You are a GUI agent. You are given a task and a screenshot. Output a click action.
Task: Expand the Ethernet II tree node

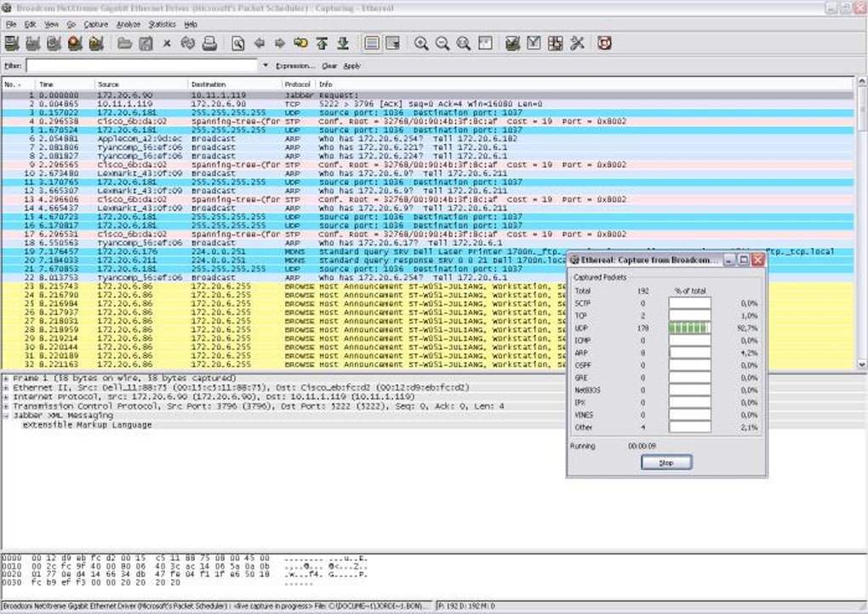[x=6, y=388]
